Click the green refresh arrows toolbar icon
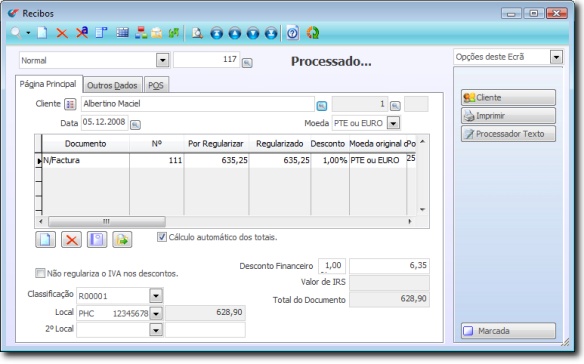Viewport: 584px width, 364px height. 174,33
